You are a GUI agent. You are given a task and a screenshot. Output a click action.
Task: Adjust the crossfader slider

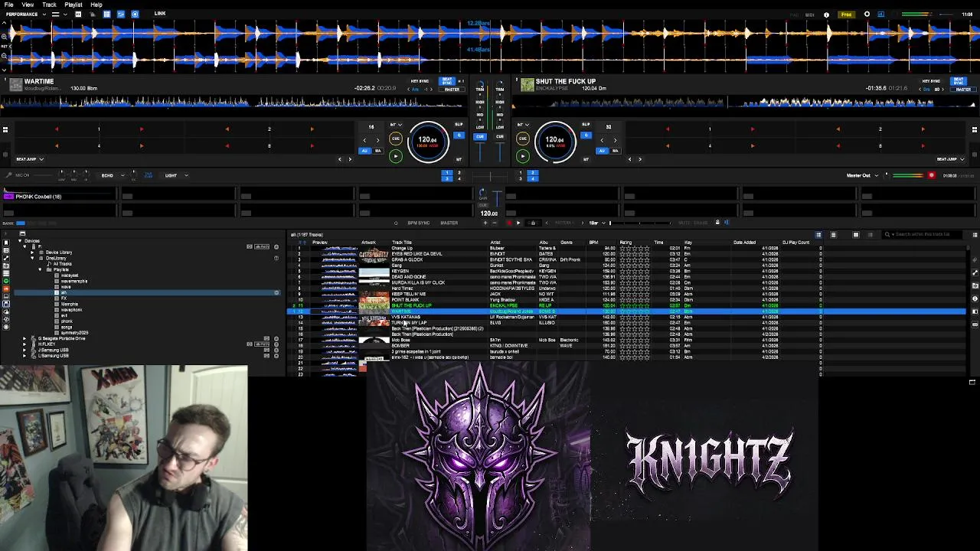[490, 176]
